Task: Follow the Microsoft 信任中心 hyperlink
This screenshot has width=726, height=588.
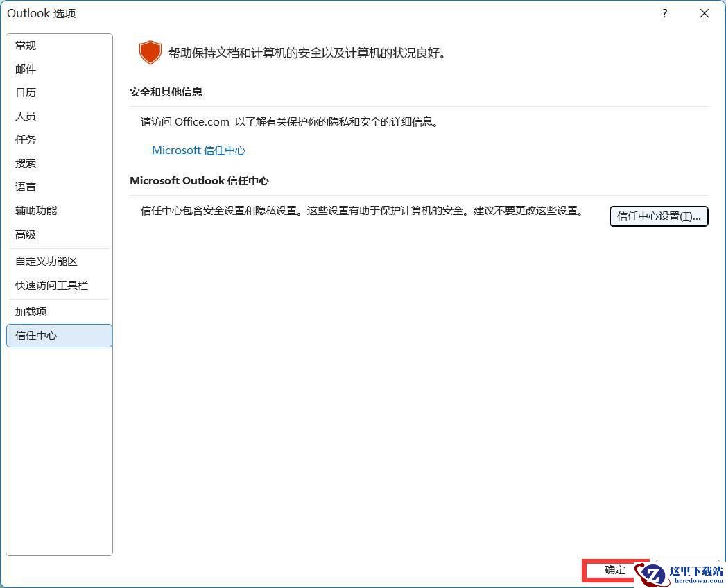Action: click(x=198, y=150)
